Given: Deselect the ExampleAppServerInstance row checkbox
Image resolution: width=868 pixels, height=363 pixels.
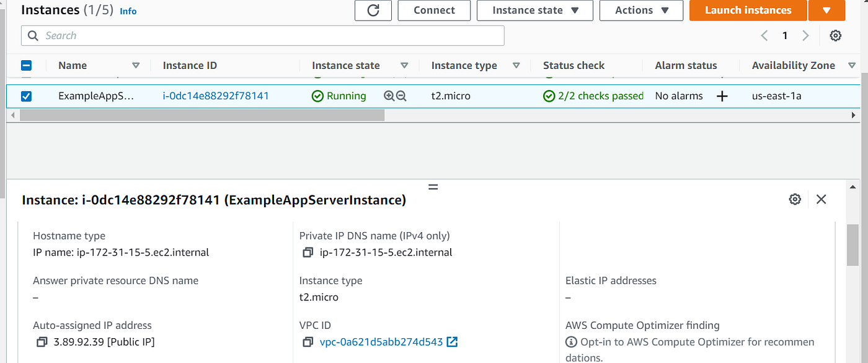Looking at the screenshot, I should tap(25, 96).
